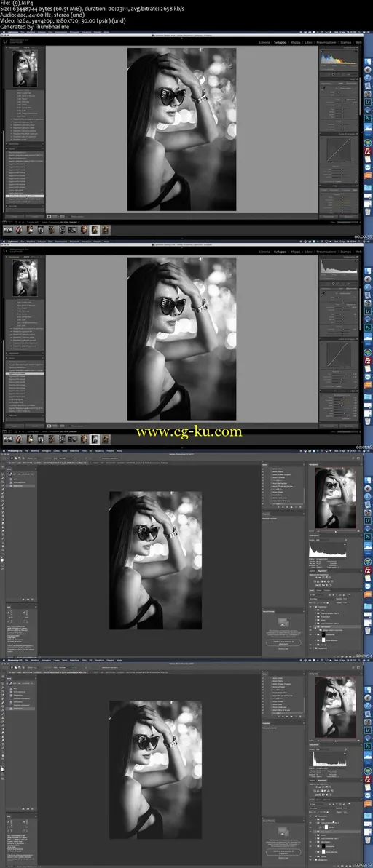Click Precedente button in the 00:01:16 frame
The height and width of the screenshot is (868, 373).
tap(329, 426)
